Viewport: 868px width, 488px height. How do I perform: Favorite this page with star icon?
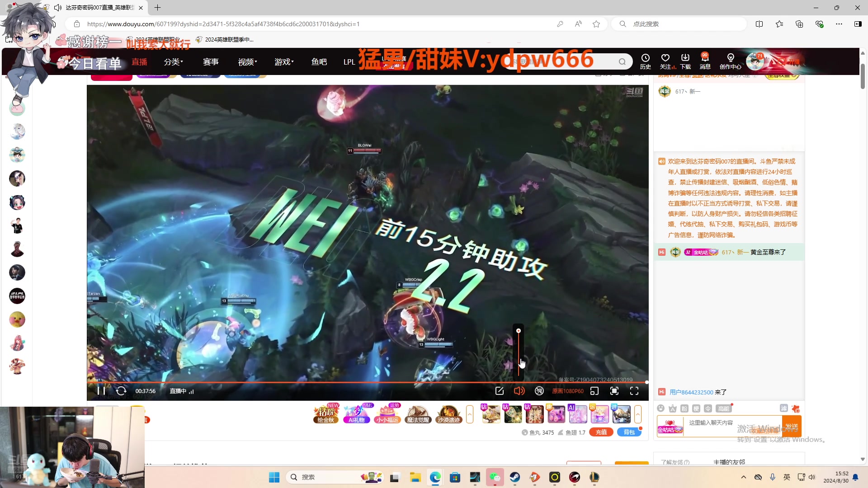point(596,24)
